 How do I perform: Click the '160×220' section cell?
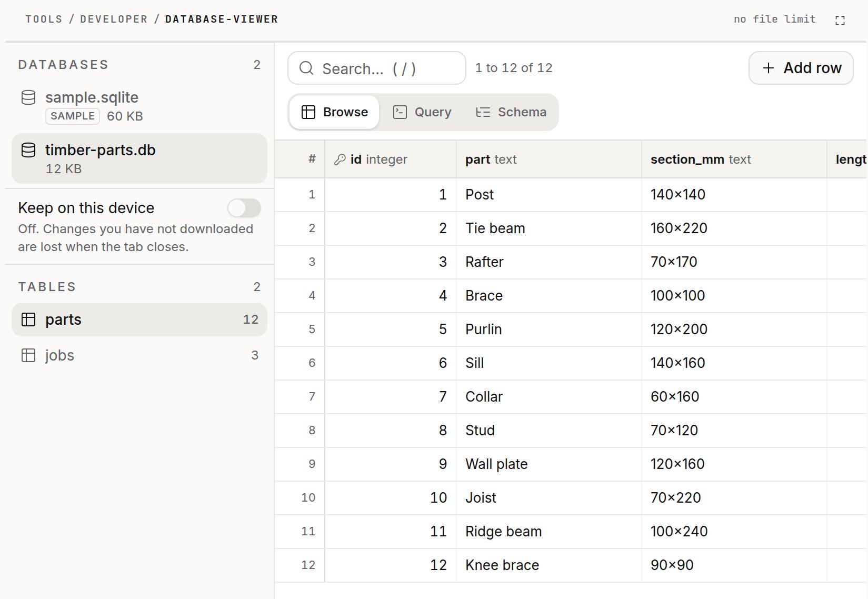pyautogui.click(x=734, y=228)
